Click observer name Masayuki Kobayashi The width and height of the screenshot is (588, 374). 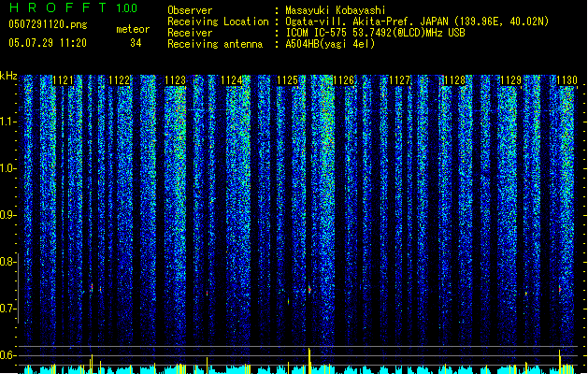tap(336, 10)
